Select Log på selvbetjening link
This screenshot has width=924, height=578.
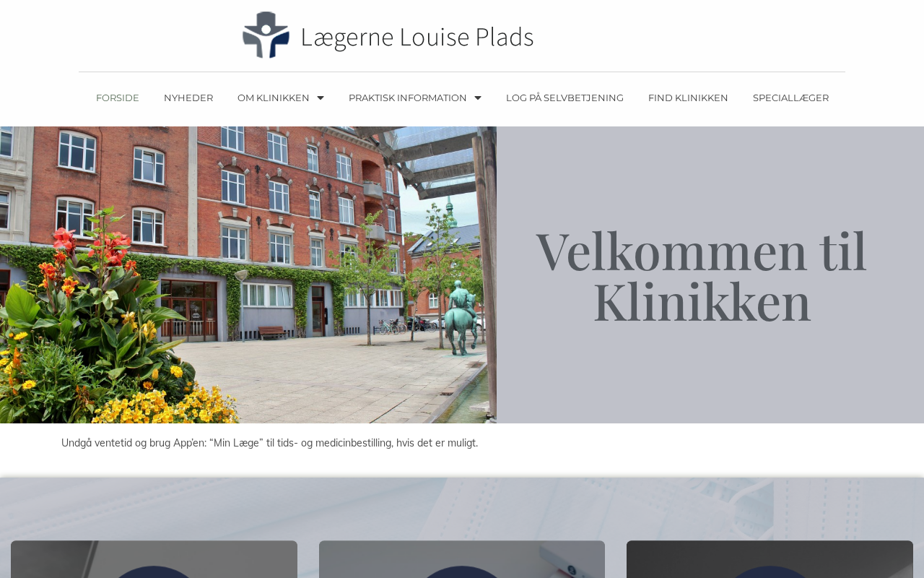pyautogui.click(x=565, y=98)
